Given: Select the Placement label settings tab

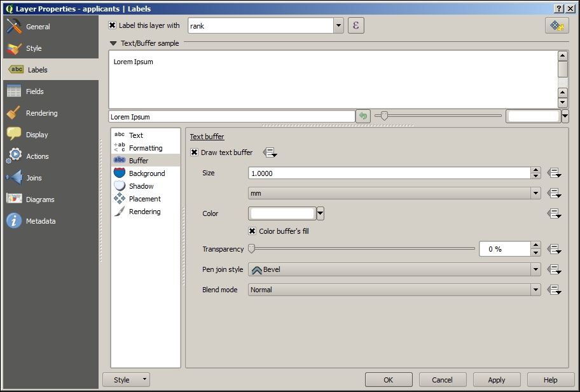Looking at the screenshot, I should [x=146, y=199].
